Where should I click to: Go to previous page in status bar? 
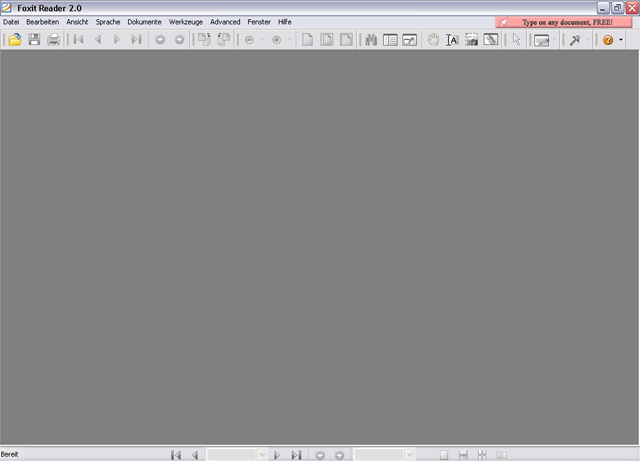(195, 455)
